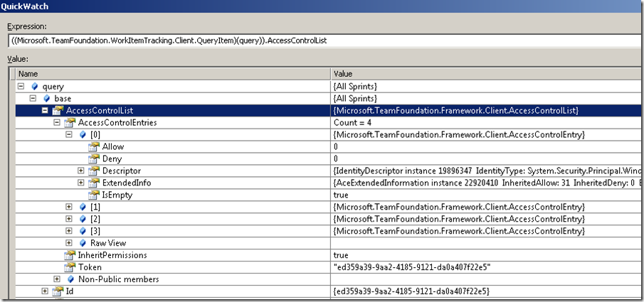
Task: Click the Token GUID string value
Action: [x=412, y=266]
